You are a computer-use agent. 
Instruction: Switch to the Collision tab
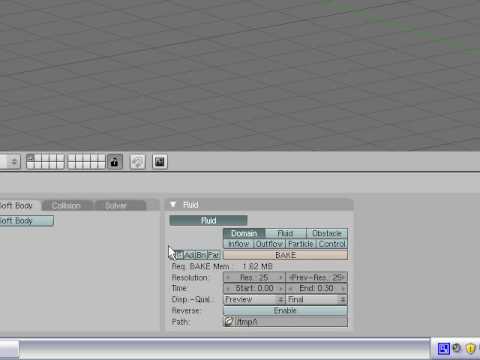click(x=67, y=205)
